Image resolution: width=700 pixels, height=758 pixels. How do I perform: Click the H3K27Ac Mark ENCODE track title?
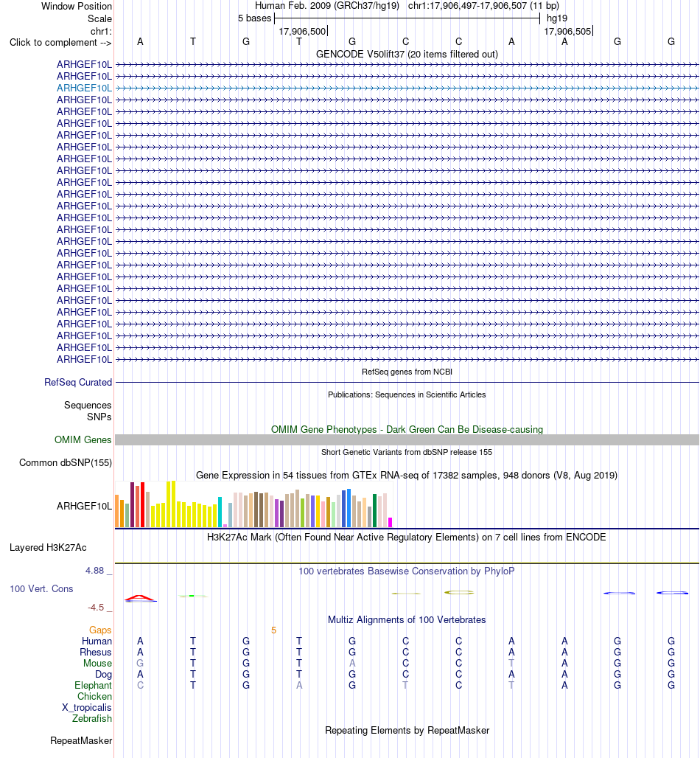407,537
